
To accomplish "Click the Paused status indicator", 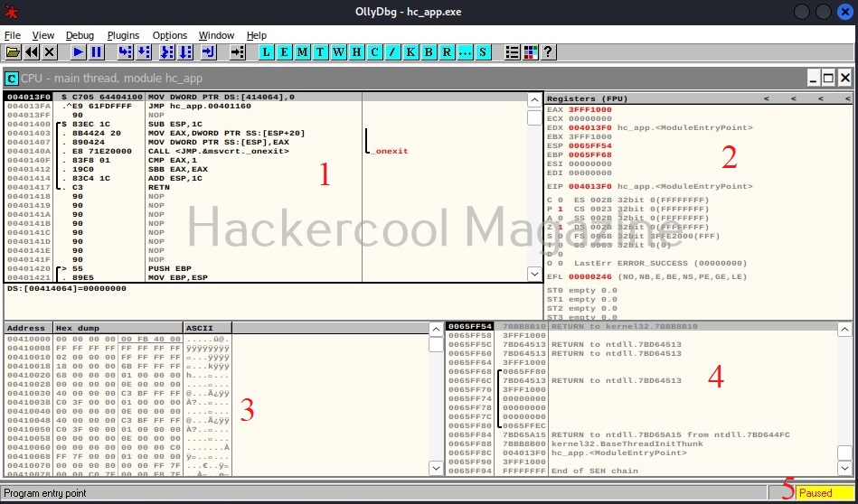I will pyautogui.click(x=824, y=493).
